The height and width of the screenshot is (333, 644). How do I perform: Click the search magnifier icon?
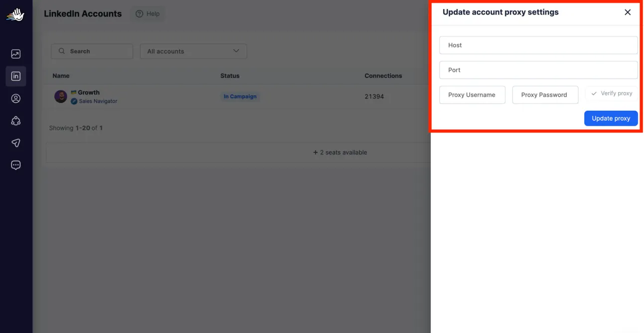tap(62, 51)
